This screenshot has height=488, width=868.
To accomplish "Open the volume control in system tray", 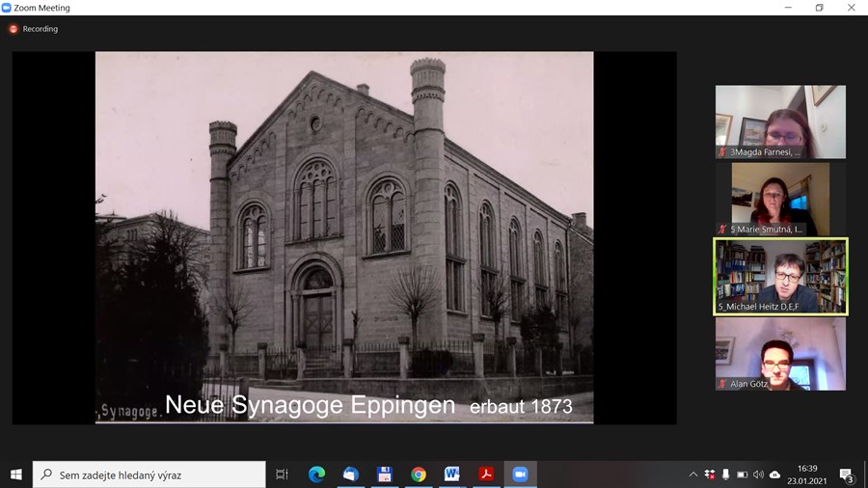I will 758,474.
